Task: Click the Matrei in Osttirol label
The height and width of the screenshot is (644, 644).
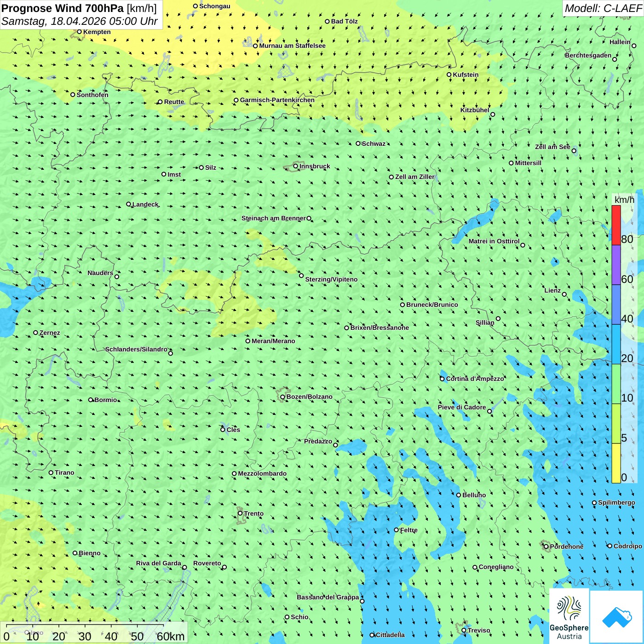Action: 494,241
